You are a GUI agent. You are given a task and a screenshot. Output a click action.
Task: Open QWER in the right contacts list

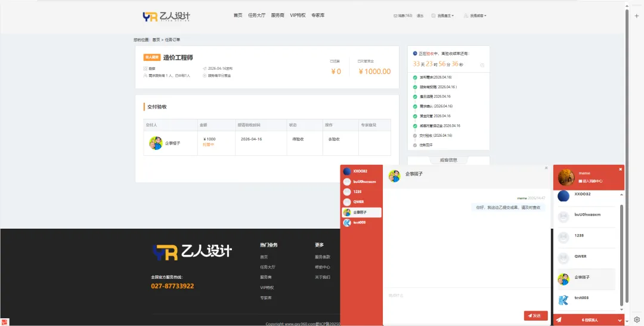(x=586, y=258)
